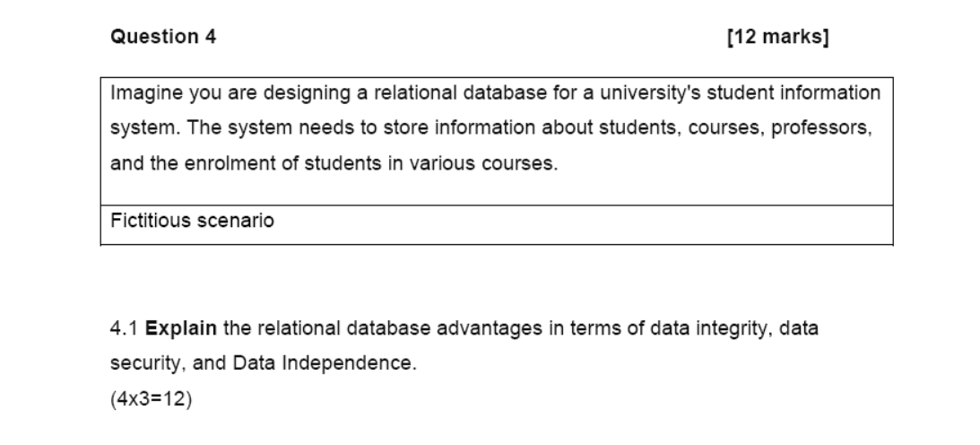
Task: Click the "Question 4" heading
Action: pos(163,37)
